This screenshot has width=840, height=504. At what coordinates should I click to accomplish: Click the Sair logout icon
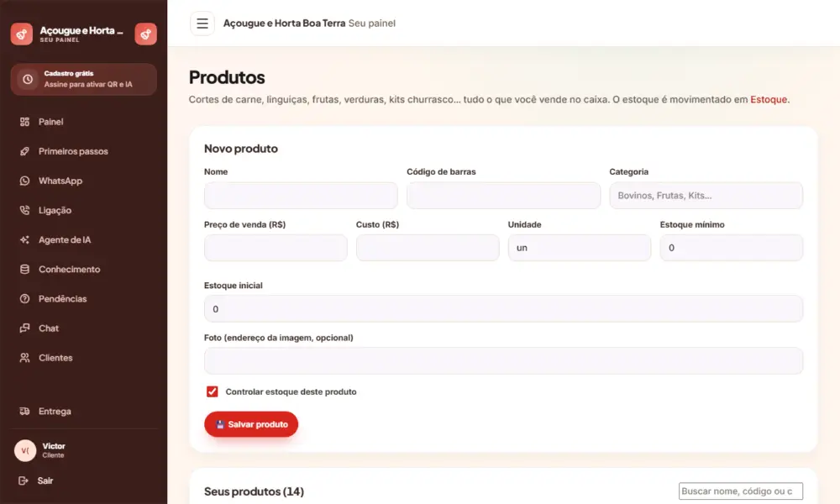(23, 481)
